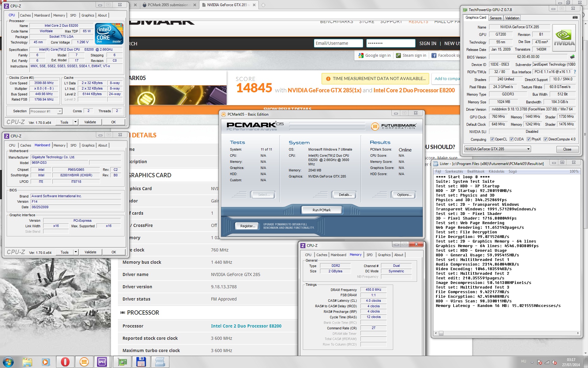Close the PCMark 2005 submission browser tab
This screenshot has height=368, width=588.
coord(195,5)
